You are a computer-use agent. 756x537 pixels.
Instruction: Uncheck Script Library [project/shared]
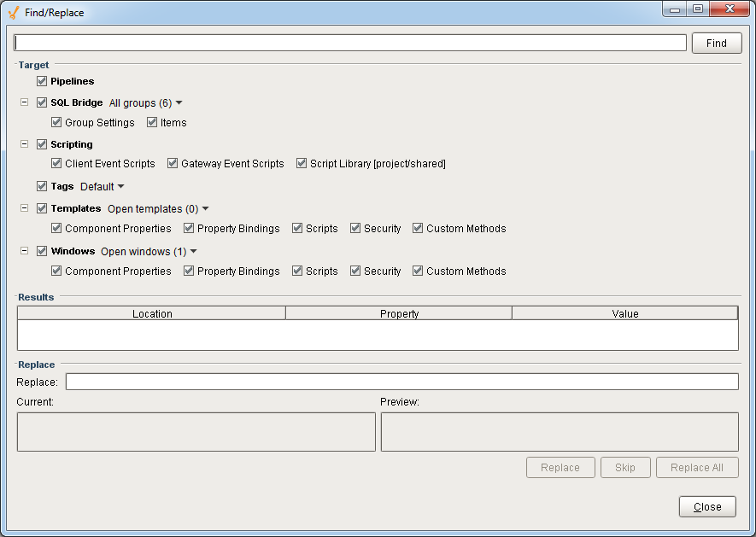[302, 163]
